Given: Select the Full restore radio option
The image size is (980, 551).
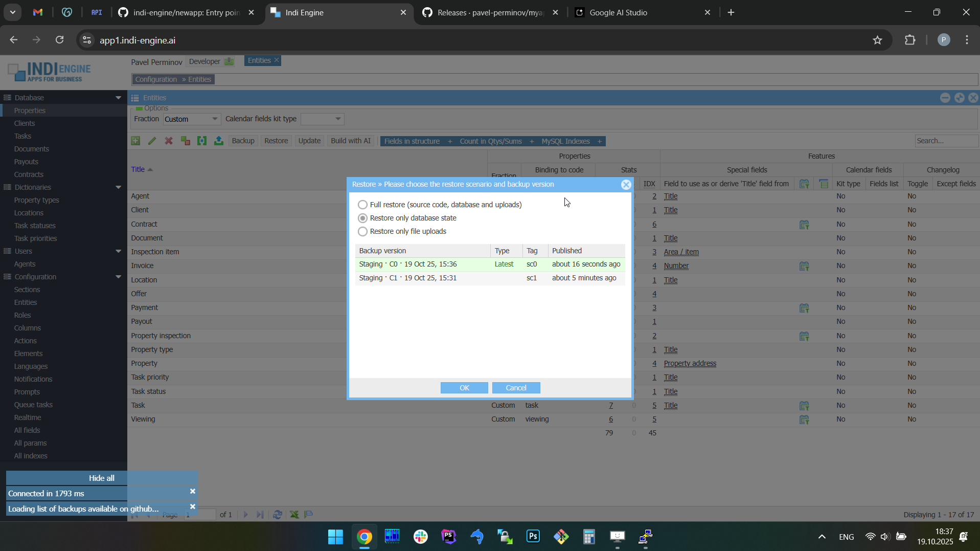Looking at the screenshot, I should 362,205.
